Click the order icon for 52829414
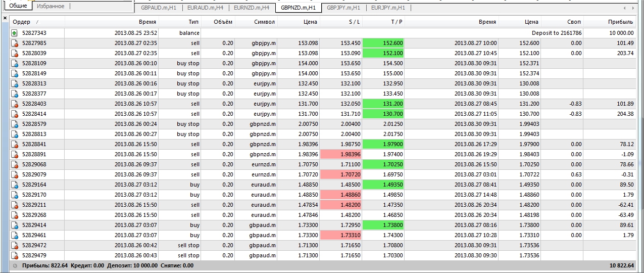 pos(15,225)
